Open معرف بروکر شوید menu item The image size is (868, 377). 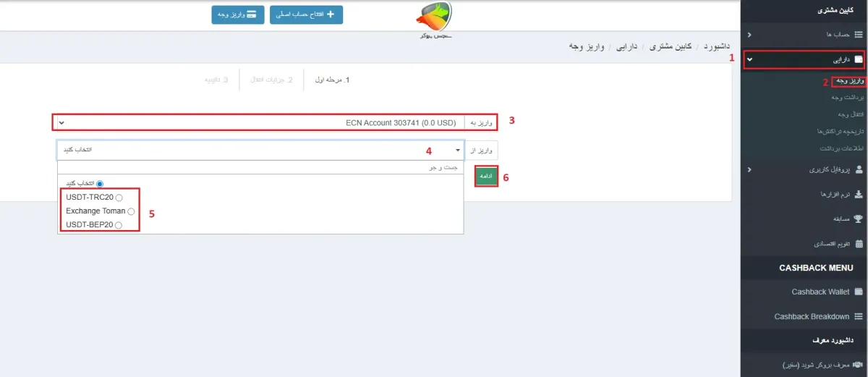click(804, 365)
